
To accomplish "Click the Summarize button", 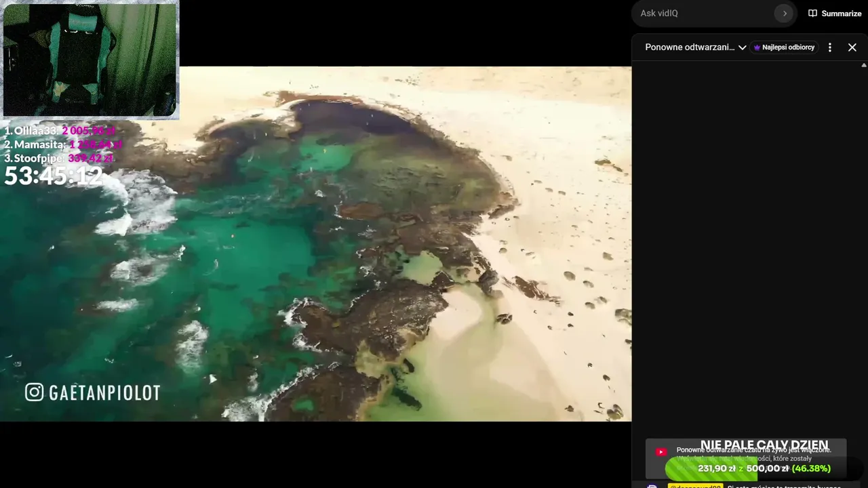I will pyautogui.click(x=835, y=14).
